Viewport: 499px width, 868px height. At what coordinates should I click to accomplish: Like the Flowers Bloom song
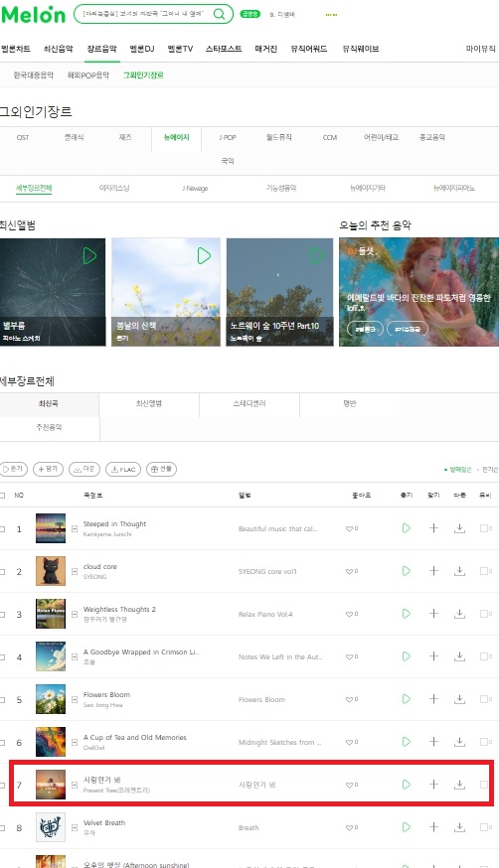[352, 699]
